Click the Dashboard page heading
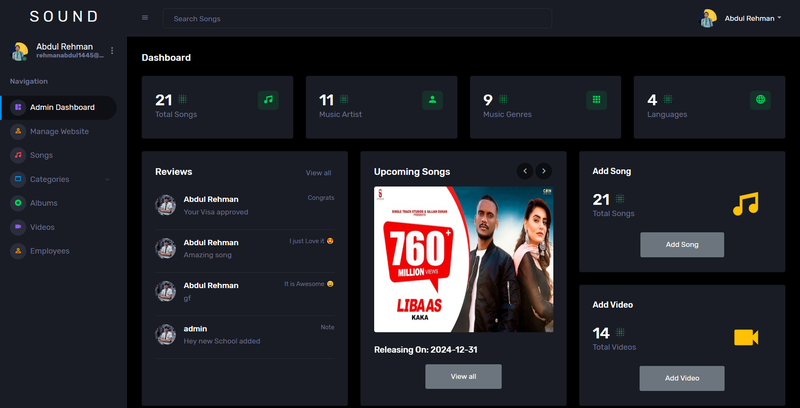This screenshot has width=800, height=408. (x=166, y=58)
